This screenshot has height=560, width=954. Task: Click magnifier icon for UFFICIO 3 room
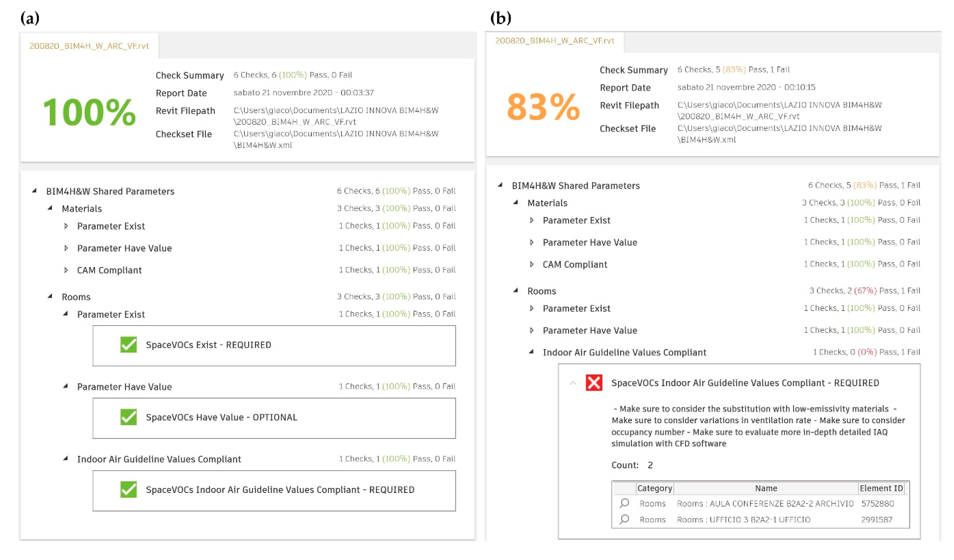pyautogui.click(x=624, y=519)
